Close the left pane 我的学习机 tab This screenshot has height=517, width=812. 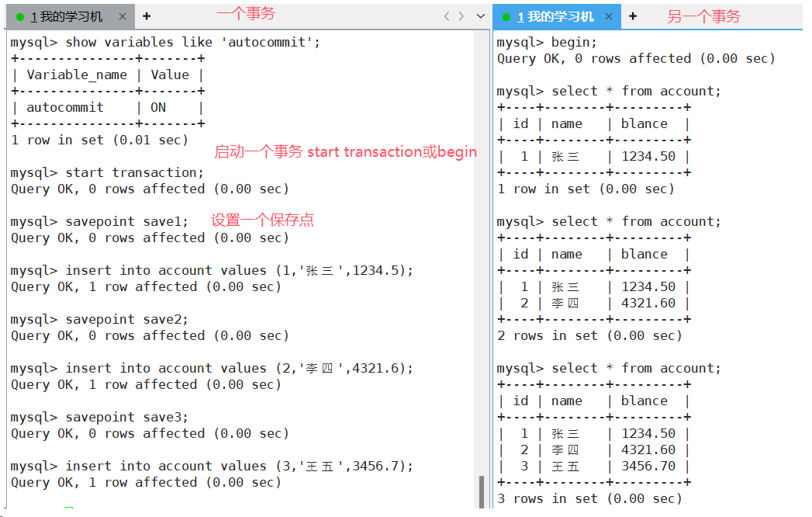(x=123, y=16)
